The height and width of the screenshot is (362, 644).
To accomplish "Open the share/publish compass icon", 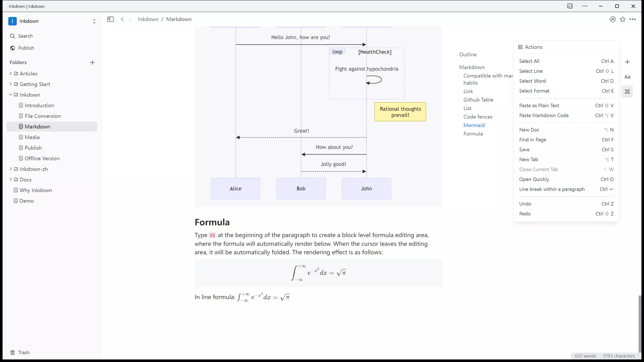I will click(x=612, y=19).
